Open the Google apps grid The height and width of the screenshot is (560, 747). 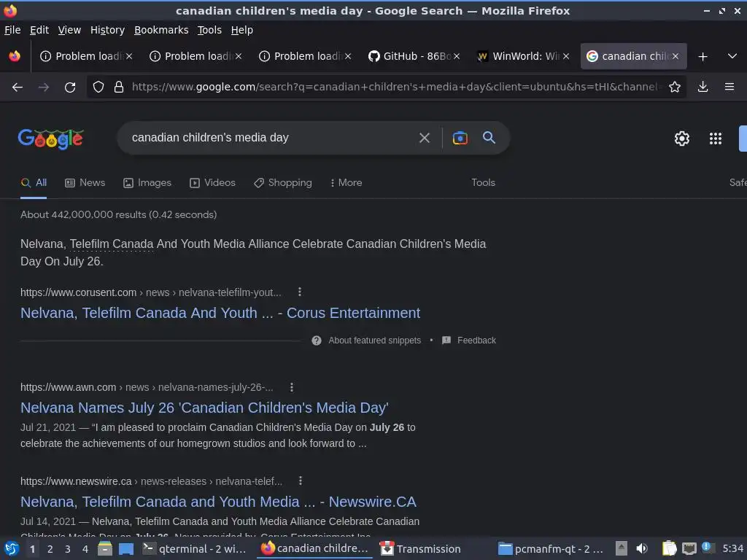pyautogui.click(x=716, y=139)
